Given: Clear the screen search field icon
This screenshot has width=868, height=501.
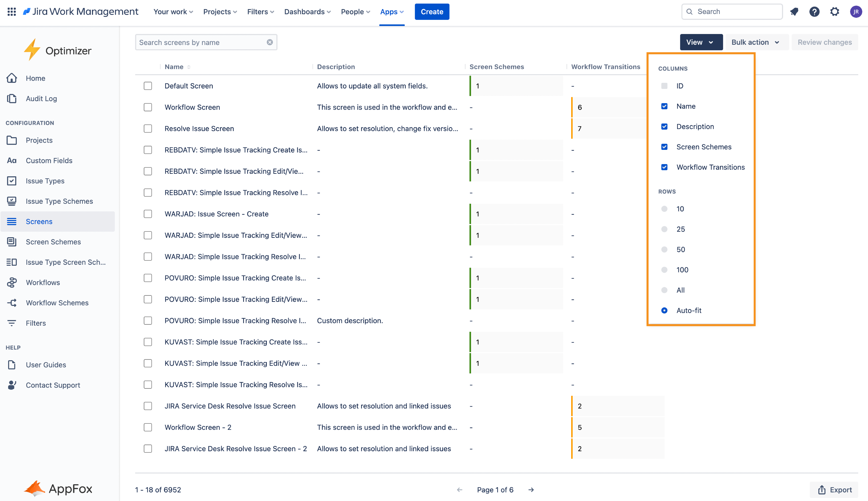Looking at the screenshot, I should pos(270,42).
